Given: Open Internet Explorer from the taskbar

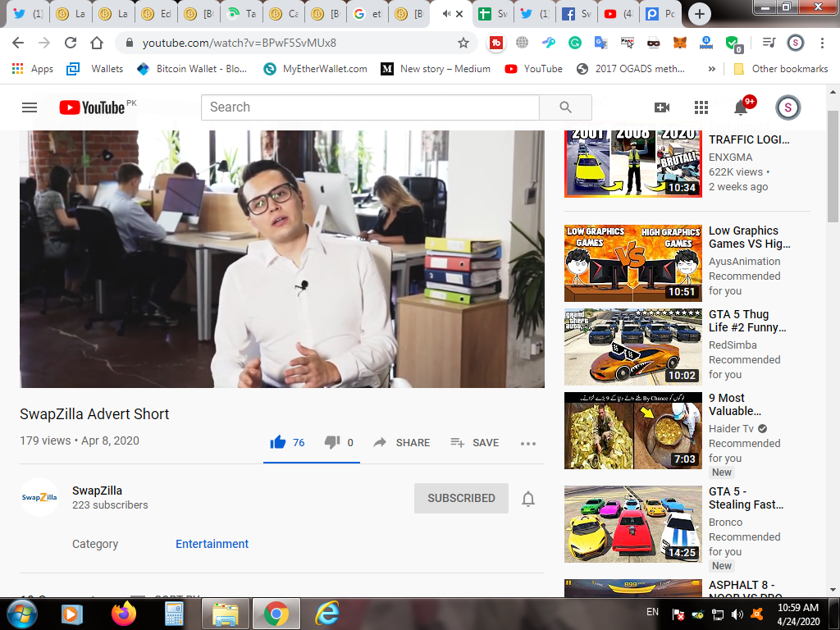Looking at the screenshot, I should coord(326,614).
